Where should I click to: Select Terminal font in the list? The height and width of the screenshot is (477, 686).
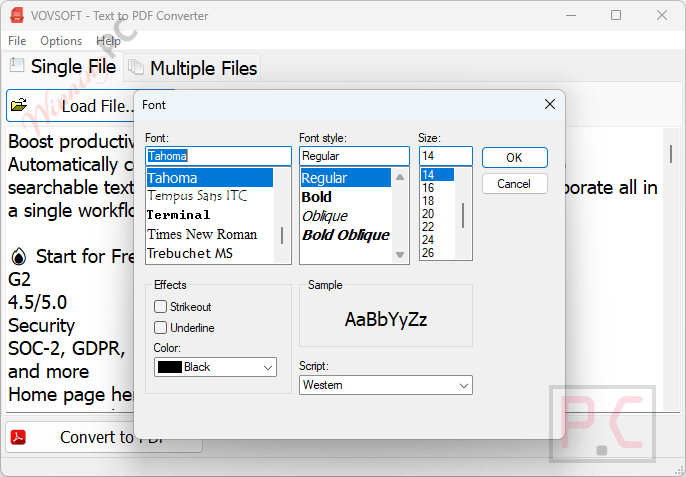(210, 215)
